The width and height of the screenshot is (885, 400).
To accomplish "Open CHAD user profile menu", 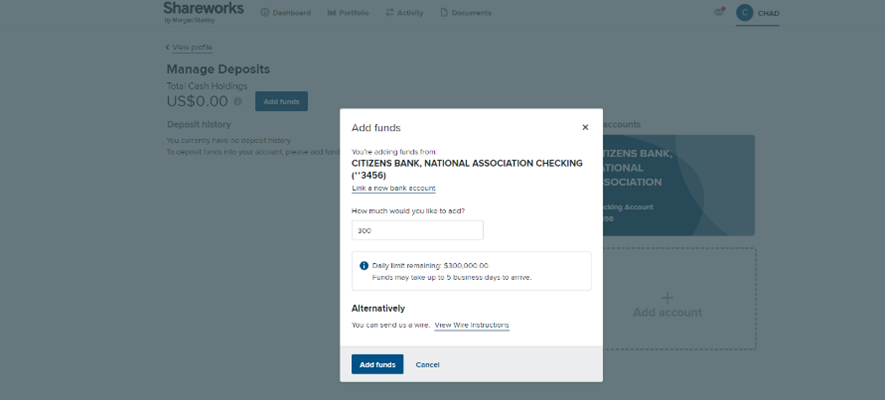I will 768,13.
